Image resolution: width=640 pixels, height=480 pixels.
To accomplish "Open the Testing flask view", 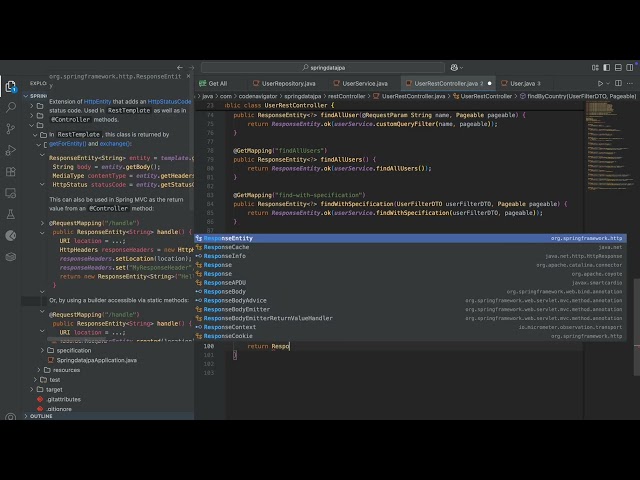I will click(x=11, y=214).
